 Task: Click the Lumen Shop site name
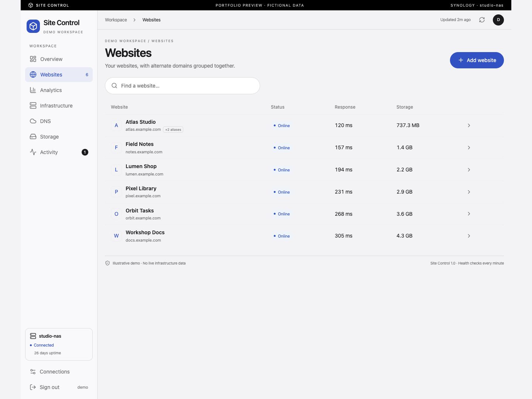[141, 166]
